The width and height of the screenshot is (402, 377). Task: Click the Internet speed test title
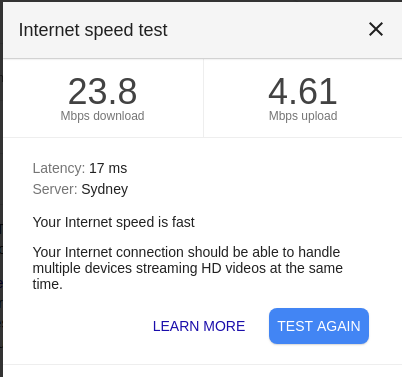[93, 30]
